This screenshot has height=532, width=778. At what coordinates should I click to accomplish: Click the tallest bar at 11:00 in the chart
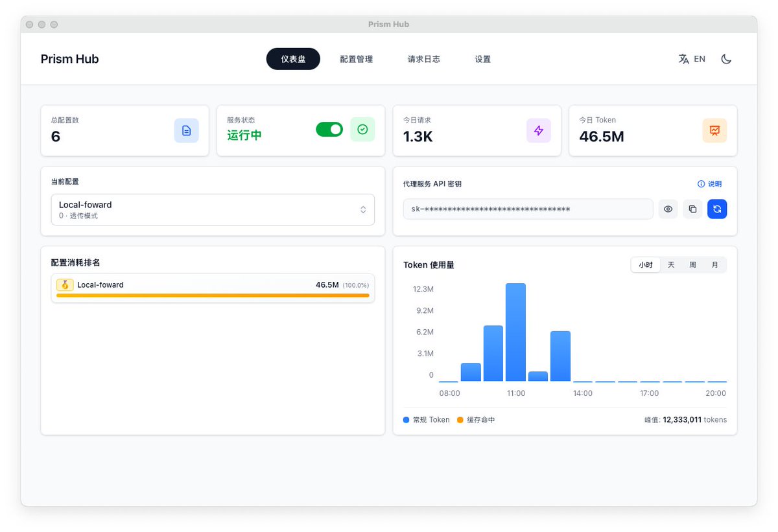[515, 332]
